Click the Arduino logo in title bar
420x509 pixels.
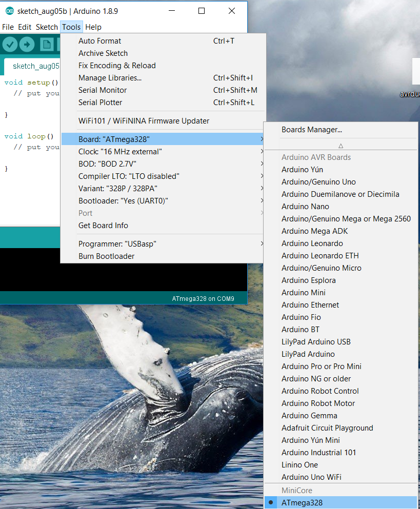pos(10,11)
